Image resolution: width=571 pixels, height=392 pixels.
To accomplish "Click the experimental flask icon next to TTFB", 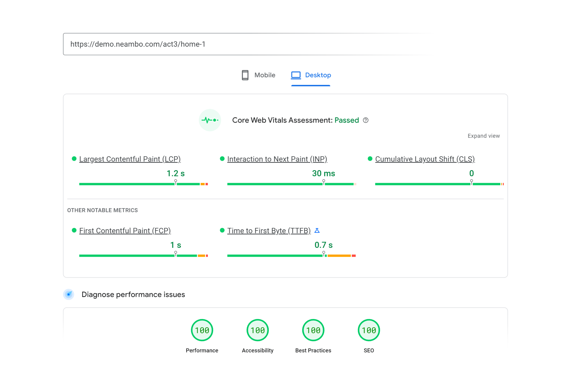I will (x=317, y=230).
